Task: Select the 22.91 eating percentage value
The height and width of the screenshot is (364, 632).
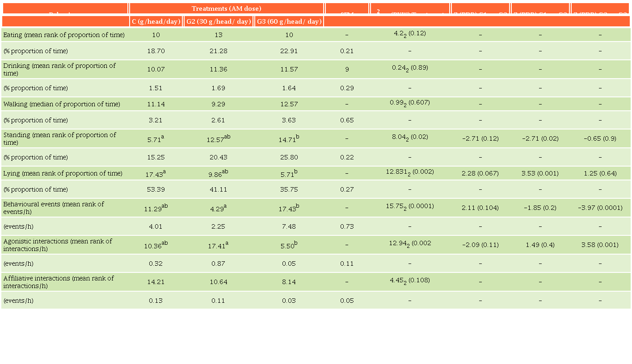Action: click(289, 51)
